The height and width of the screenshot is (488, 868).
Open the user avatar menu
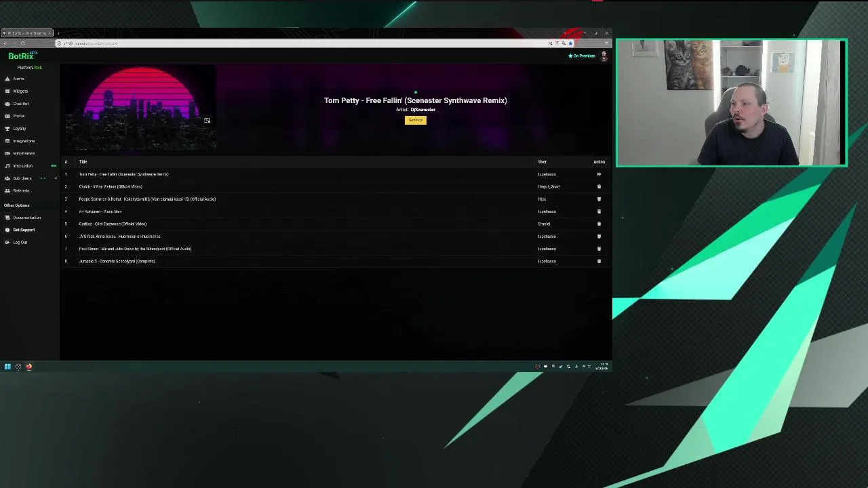point(604,56)
